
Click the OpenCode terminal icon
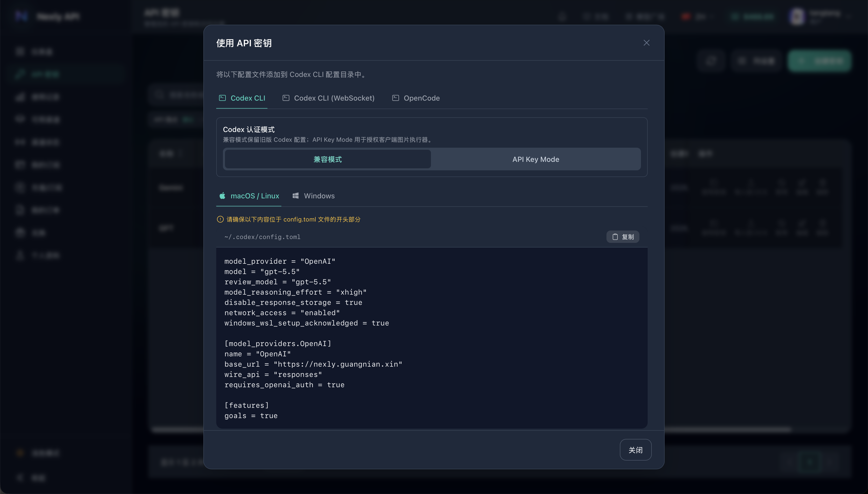395,98
